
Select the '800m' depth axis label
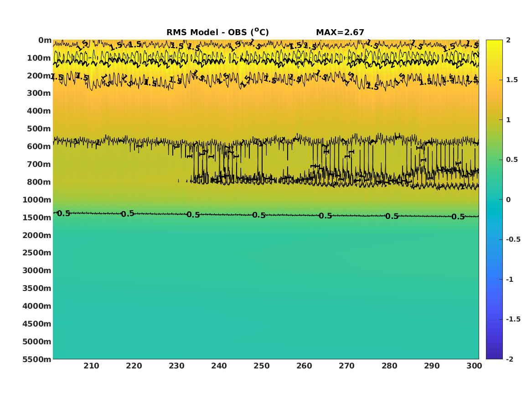tap(39, 182)
